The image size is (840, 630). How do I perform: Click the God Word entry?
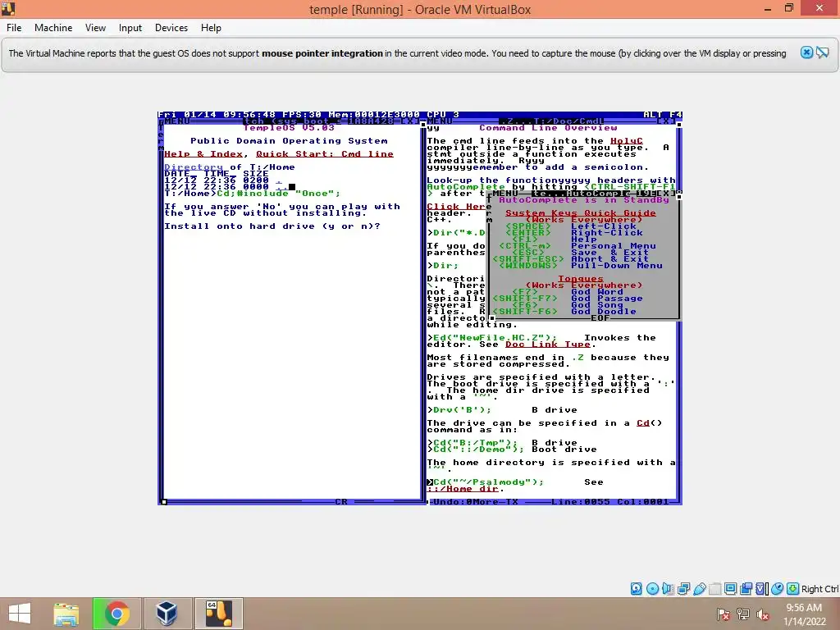pyautogui.click(x=597, y=292)
